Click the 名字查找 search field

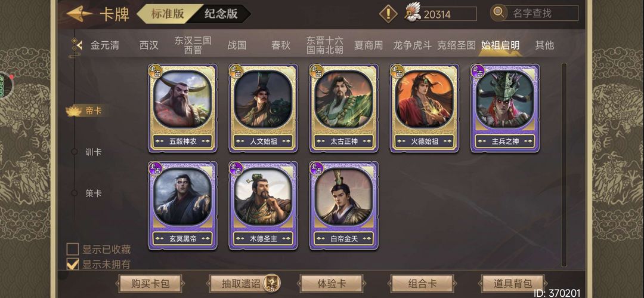[x=541, y=13]
